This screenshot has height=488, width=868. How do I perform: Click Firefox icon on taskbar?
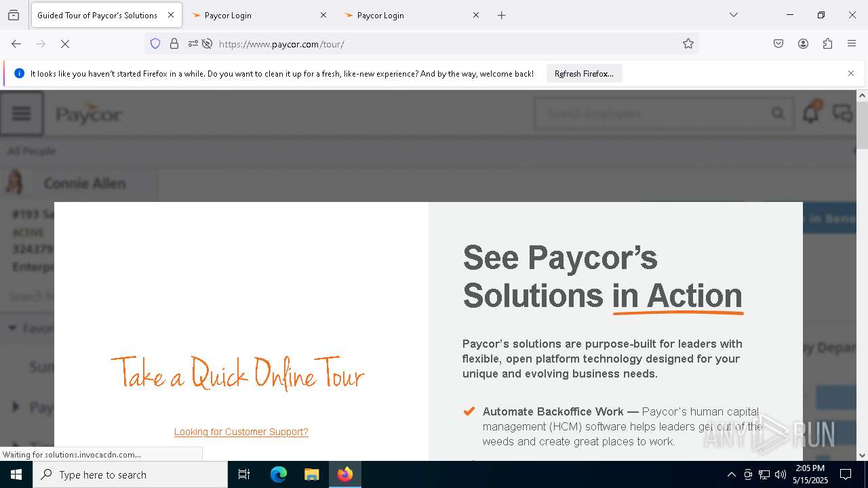pyautogui.click(x=345, y=474)
